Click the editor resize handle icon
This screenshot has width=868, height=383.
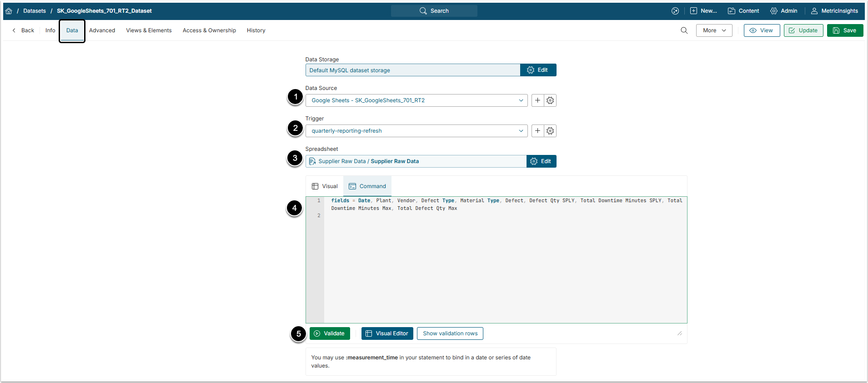[680, 333]
